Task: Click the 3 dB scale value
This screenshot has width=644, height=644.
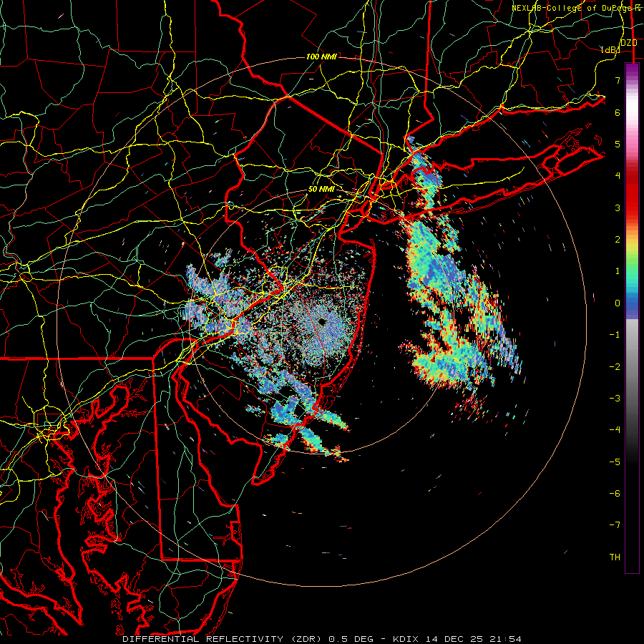Action: [618, 208]
